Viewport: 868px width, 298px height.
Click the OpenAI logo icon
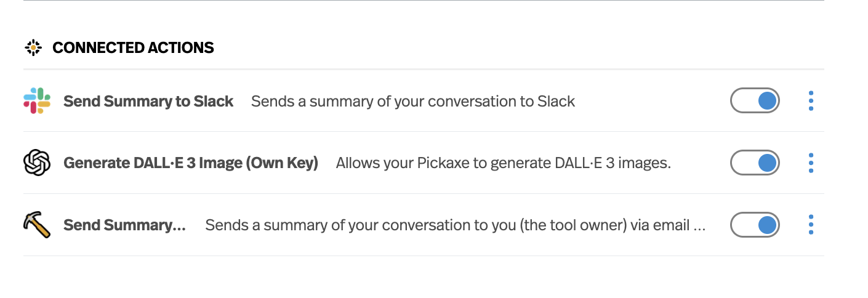[x=37, y=163]
